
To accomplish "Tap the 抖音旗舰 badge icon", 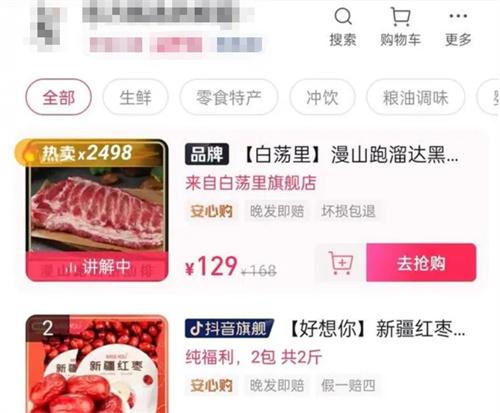I will click(x=229, y=328).
